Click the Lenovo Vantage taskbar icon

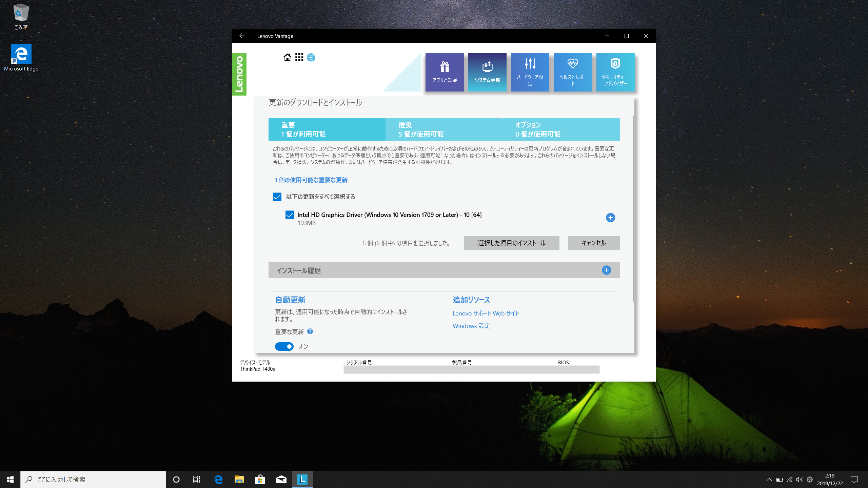point(302,480)
